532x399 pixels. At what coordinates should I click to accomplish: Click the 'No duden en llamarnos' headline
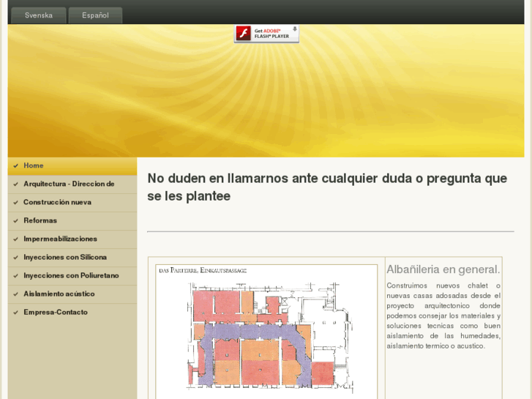327,187
